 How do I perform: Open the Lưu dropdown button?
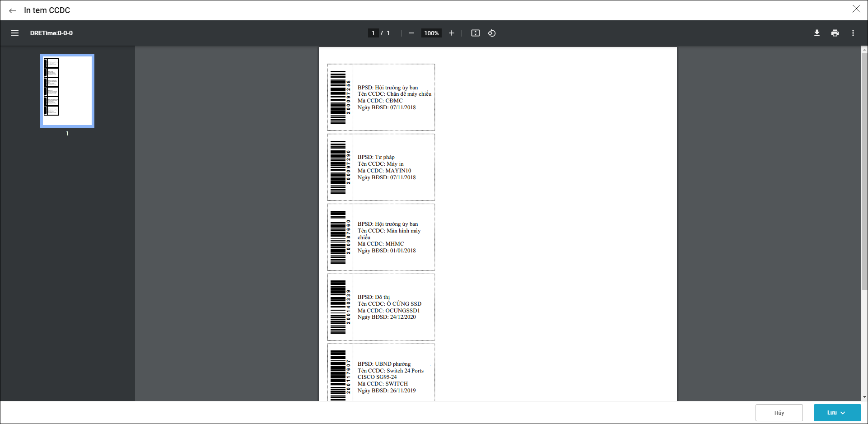tap(837, 413)
